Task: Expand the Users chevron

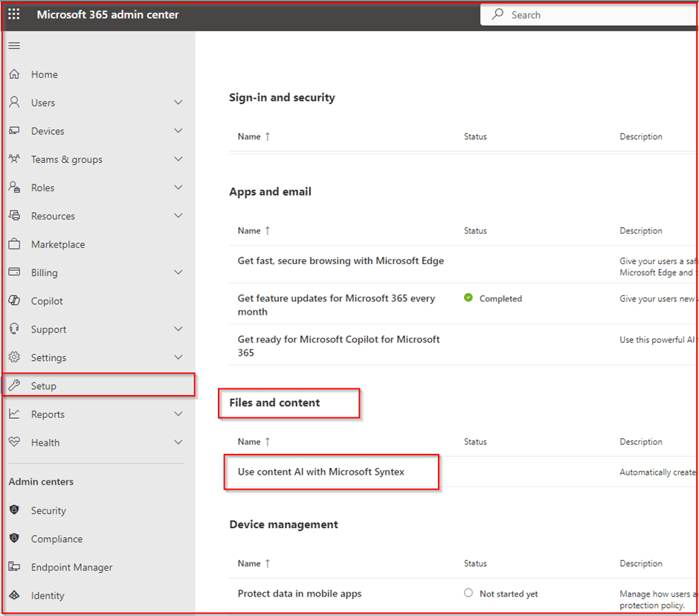Action: [x=178, y=103]
